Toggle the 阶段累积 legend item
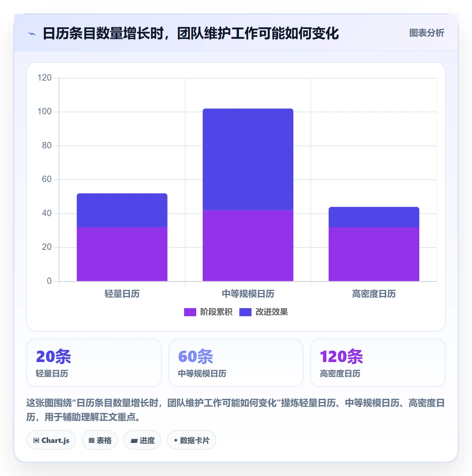 [208, 312]
